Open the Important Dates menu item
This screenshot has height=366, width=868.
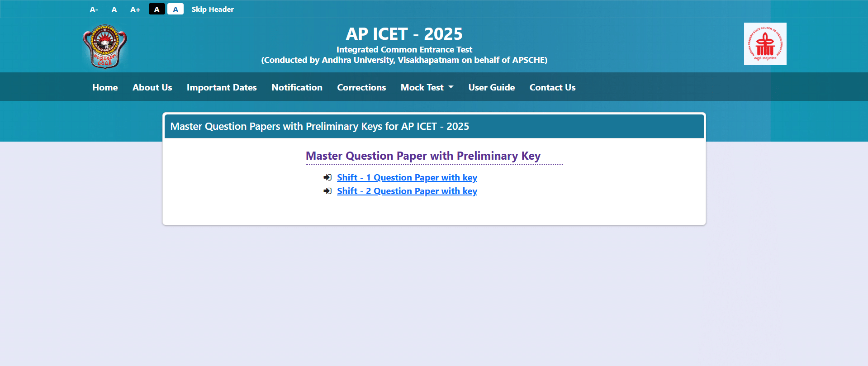click(222, 87)
